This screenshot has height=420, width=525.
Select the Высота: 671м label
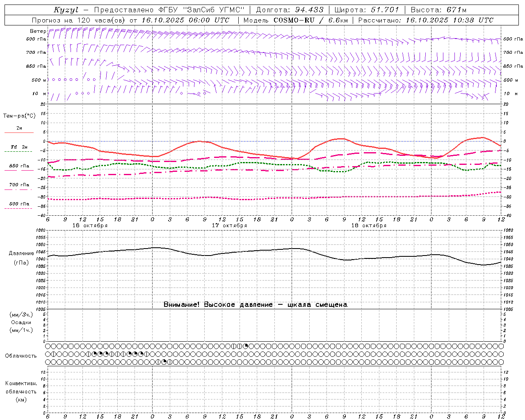(438, 10)
